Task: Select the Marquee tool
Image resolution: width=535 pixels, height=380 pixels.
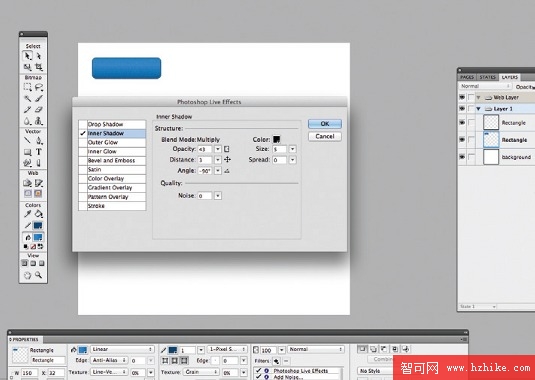Action: (28, 87)
